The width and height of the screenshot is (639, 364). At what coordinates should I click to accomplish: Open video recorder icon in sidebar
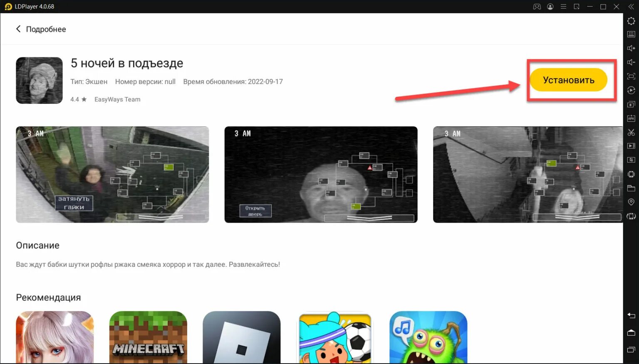click(x=631, y=146)
